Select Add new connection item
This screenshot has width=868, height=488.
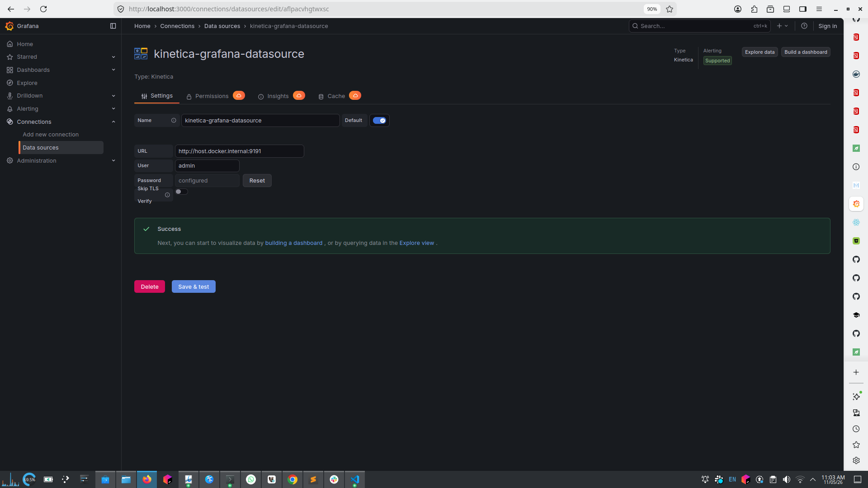tap(51, 135)
